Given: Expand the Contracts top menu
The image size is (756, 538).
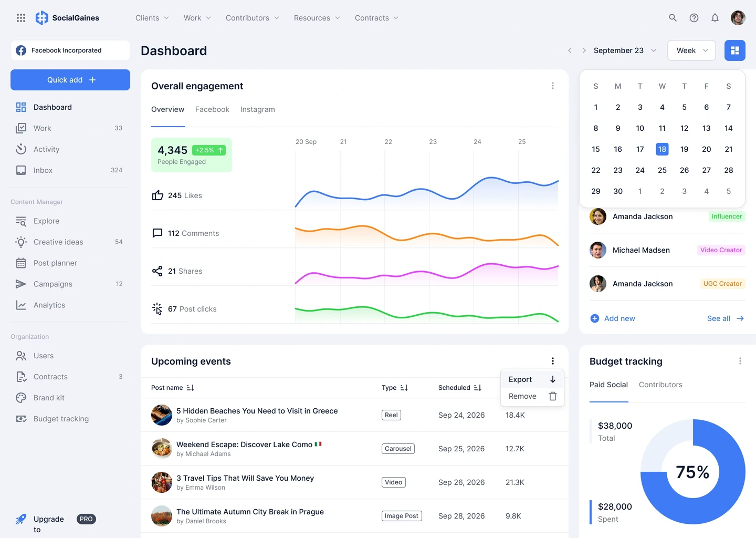Looking at the screenshot, I should point(377,18).
